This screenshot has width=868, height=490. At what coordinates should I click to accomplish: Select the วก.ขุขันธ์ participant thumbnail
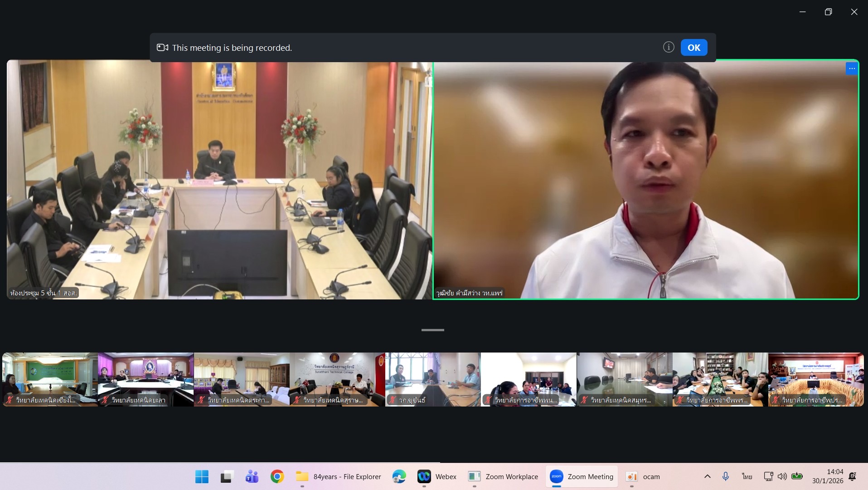pos(432,379)
